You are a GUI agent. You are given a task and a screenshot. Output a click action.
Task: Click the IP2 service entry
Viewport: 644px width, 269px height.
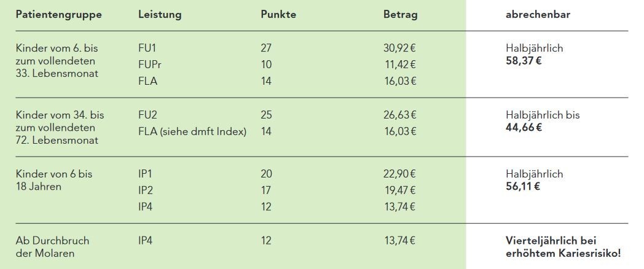[x=146, y=190]
